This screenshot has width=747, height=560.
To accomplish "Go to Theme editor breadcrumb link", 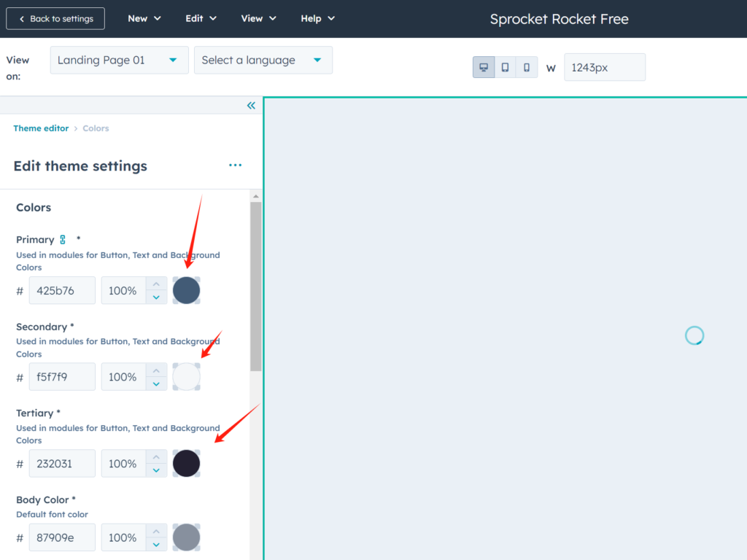I will coord(41,128).
